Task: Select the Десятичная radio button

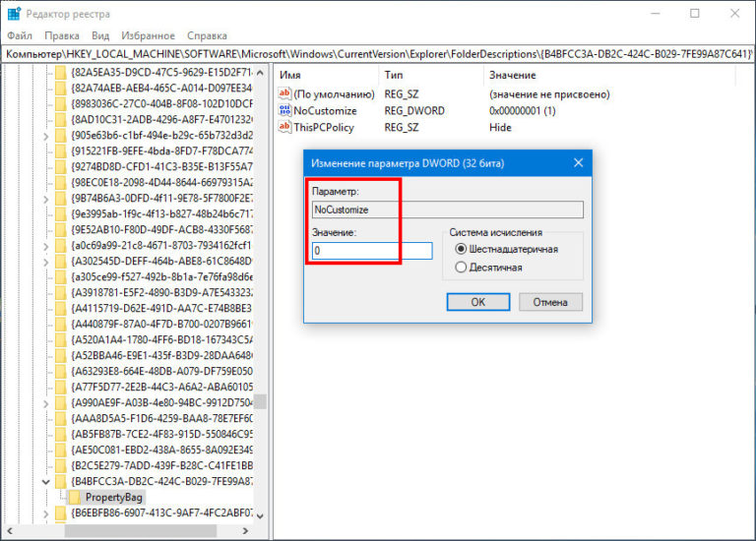Action: 462,268
